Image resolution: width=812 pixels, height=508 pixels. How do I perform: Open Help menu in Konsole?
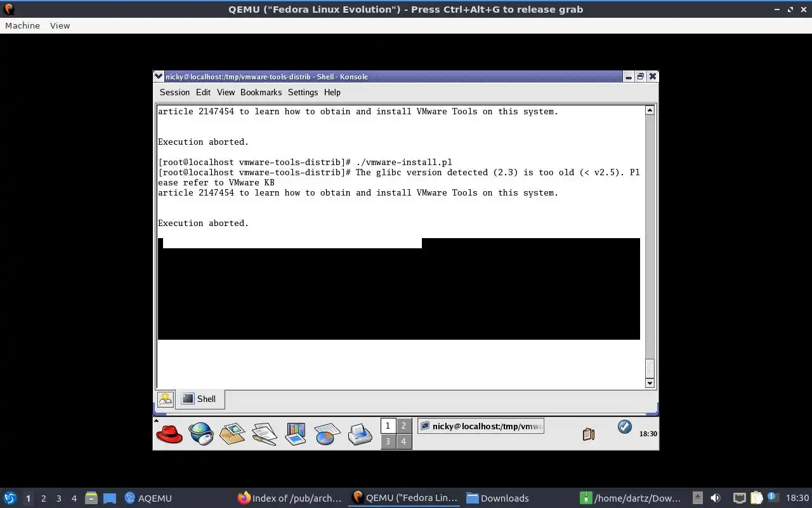pyautogui.click(x=332, y=92)
